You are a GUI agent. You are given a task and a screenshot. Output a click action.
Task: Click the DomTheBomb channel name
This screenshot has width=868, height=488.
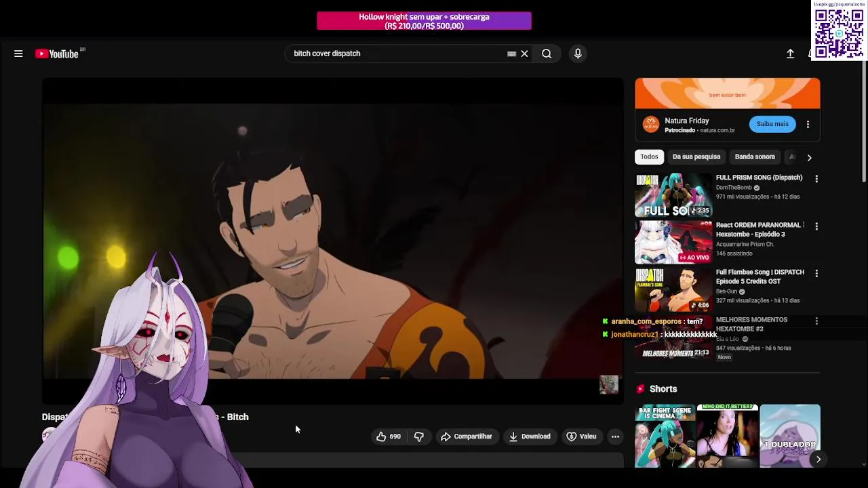pos(734,188)
